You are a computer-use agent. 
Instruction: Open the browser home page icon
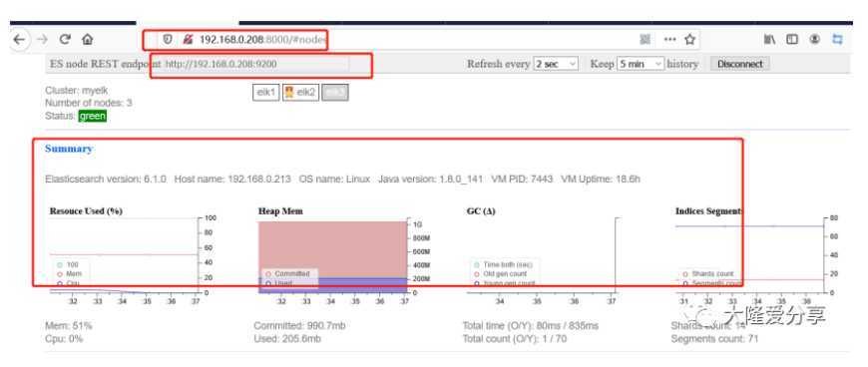coord(87,40)
